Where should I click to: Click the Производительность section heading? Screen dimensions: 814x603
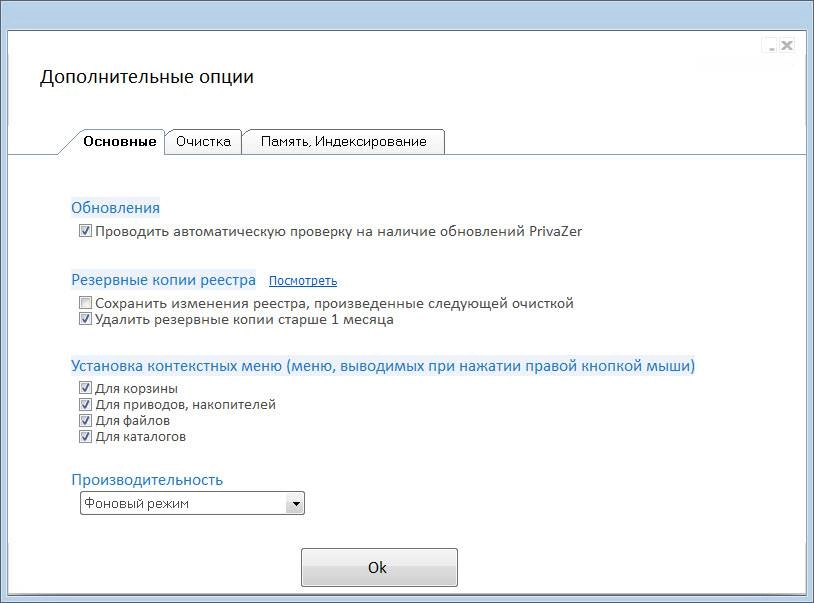pos(147,479)
